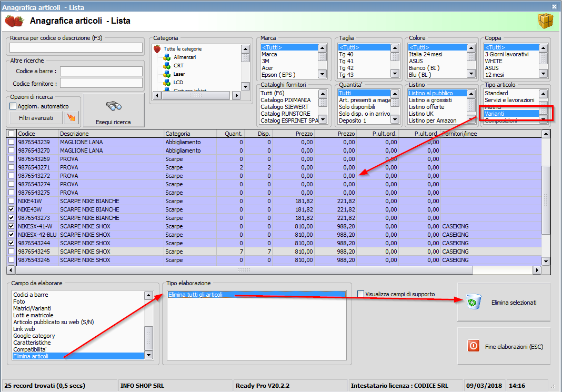Click the Quantita' list scroll-down arrow
This screenshot has width=562, height=392.
click(395, 119)
